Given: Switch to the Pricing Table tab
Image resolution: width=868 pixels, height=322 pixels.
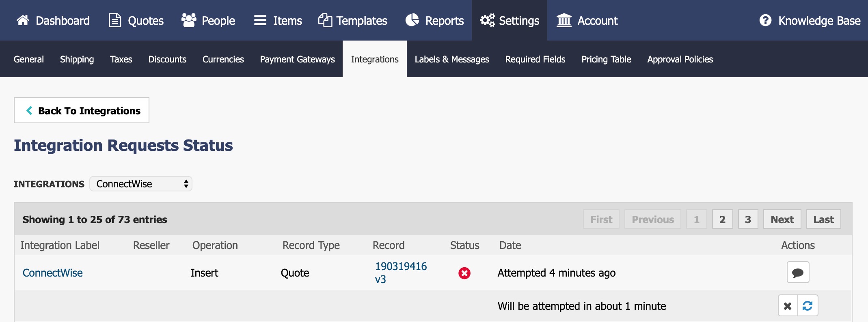Looking at the screenshot, I should (606, 59).
